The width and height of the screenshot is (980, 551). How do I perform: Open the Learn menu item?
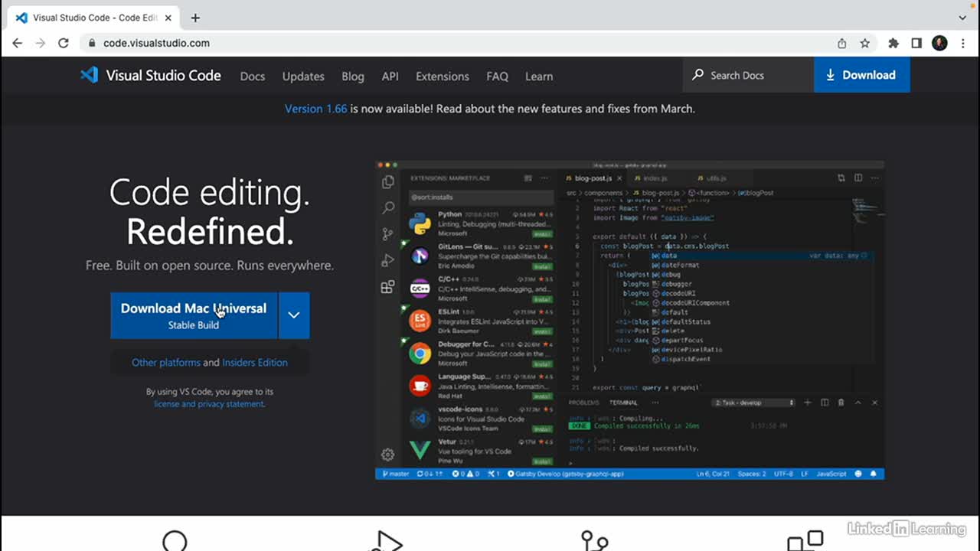click(x=539, y=77)
